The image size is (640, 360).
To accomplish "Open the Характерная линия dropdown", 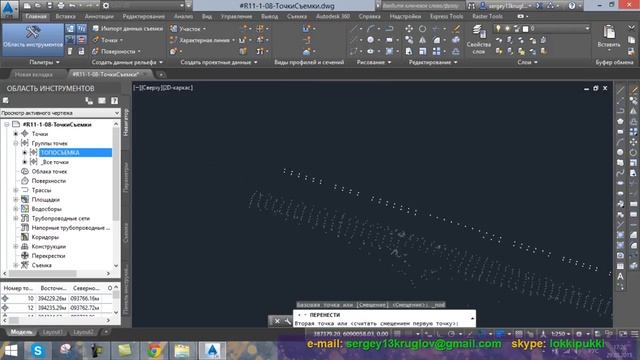I will [202, 40].
